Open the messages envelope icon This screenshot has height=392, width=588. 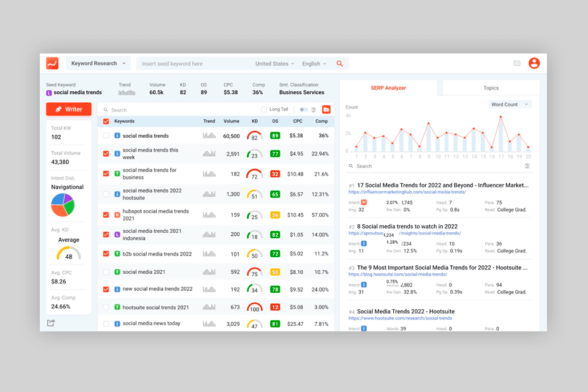click(x=517, y=63)
